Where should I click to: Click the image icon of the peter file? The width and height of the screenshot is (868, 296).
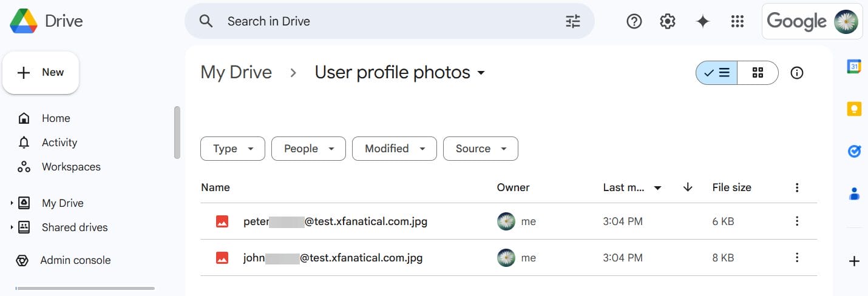click(222, 221)
